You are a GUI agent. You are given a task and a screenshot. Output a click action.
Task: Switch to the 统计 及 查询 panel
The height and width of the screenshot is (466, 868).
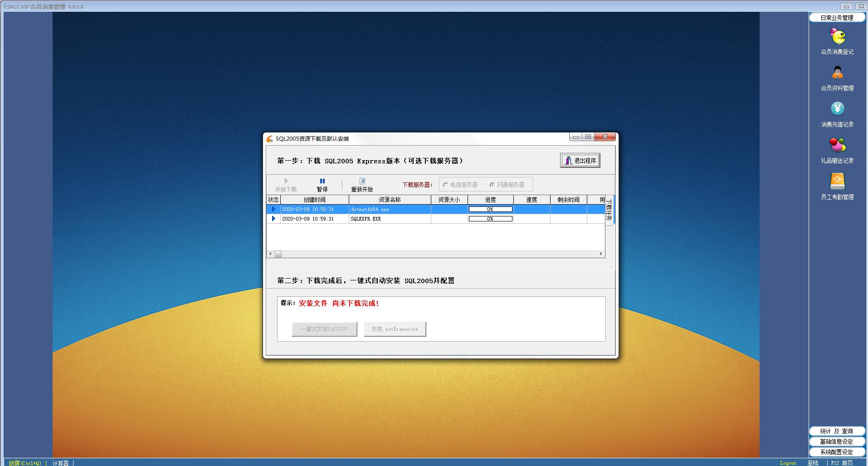point(837,431)
